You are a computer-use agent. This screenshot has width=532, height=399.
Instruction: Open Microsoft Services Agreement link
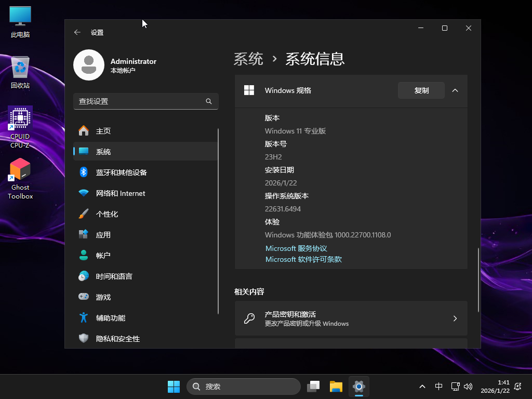coord(296,248)
